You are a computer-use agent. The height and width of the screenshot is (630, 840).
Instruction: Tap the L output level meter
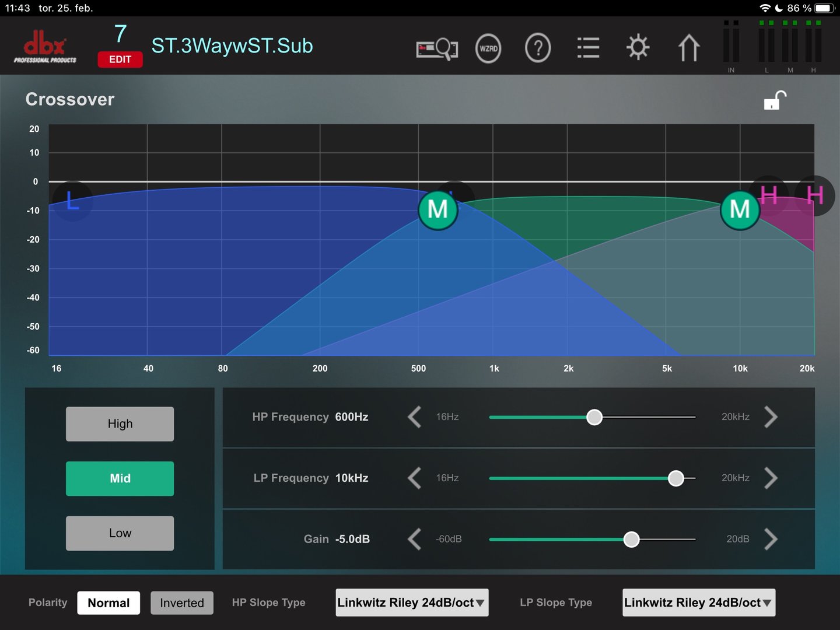766,45
